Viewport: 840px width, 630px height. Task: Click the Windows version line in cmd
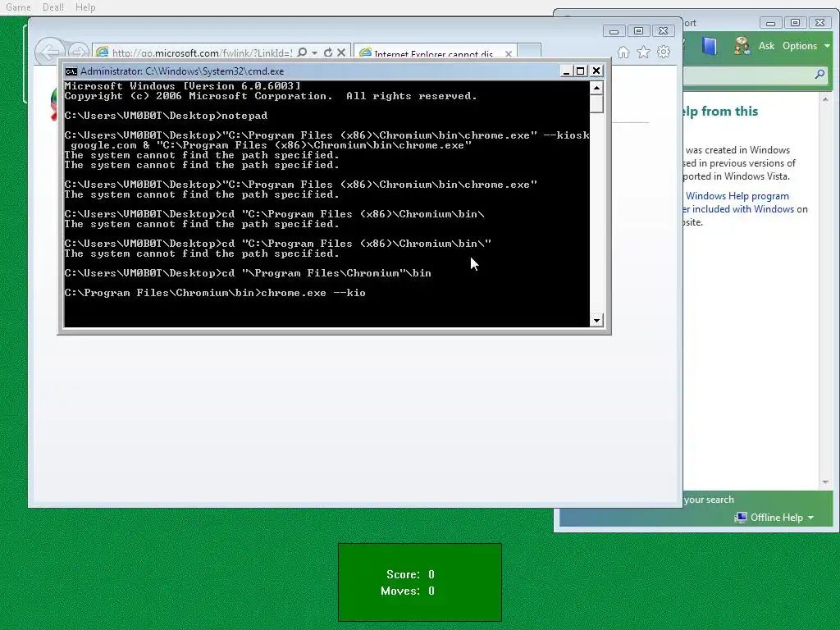[183, 86]
